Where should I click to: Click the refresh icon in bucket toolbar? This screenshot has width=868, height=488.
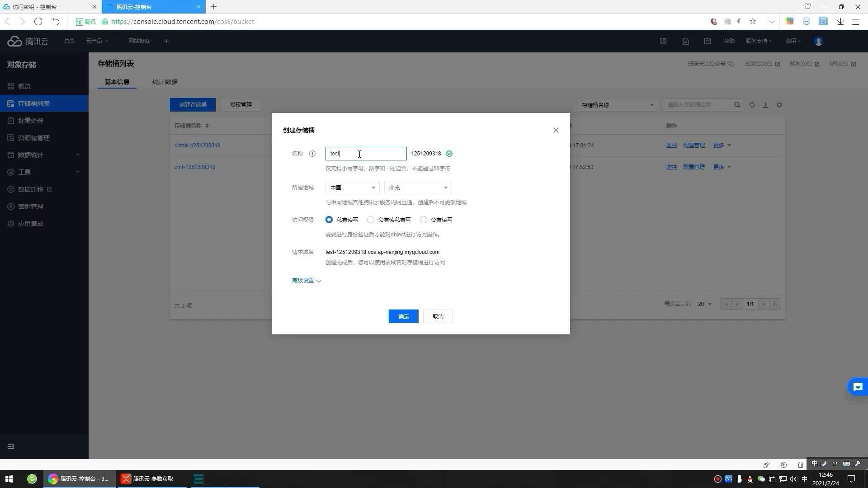point(752,105)
